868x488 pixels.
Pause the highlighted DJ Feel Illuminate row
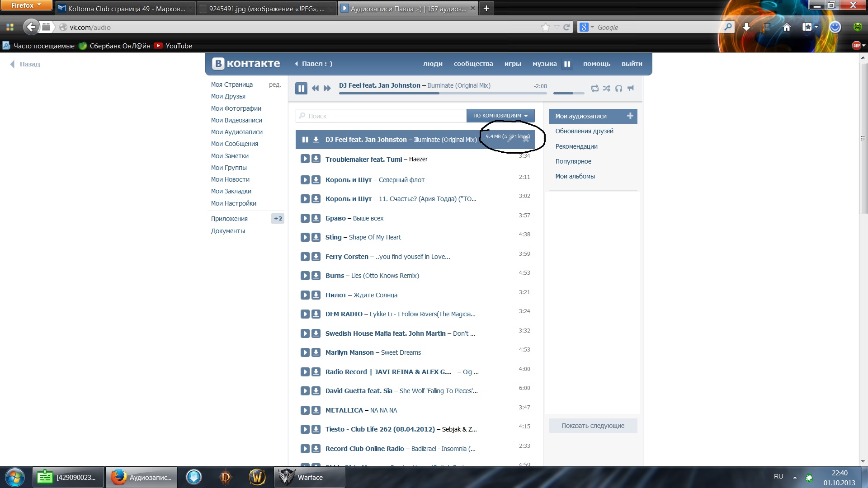(x=305, y=140)
